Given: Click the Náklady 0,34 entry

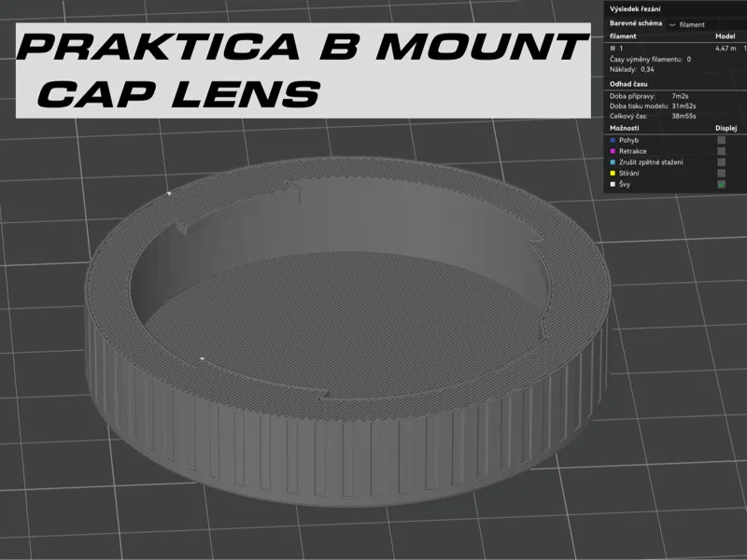Looking at the screenshot, I should coord(632,69).
